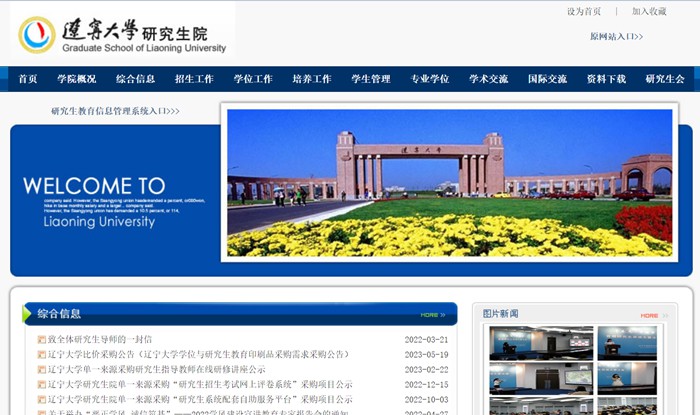Click the date 2022-12-15
This screenshot has width=700, height=415.
426,385
